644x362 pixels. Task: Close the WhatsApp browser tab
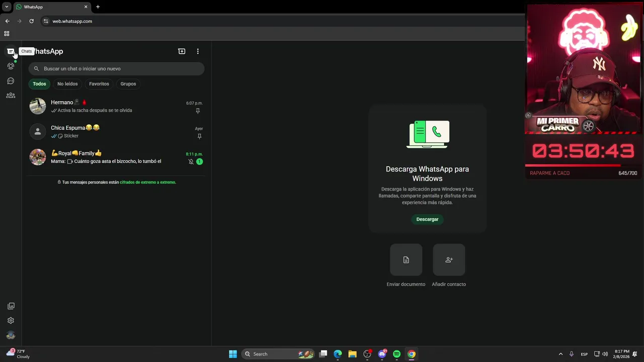coord(86,7)
